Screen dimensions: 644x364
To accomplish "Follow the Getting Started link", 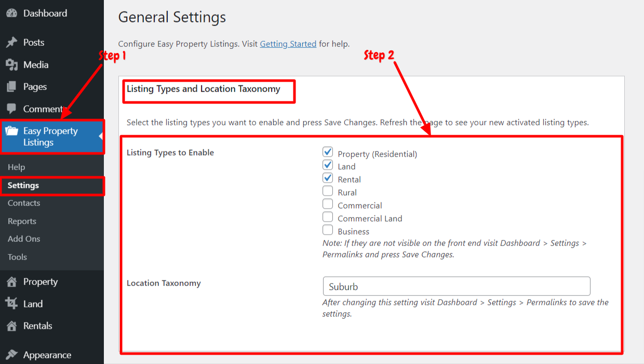I will point(288,44).
